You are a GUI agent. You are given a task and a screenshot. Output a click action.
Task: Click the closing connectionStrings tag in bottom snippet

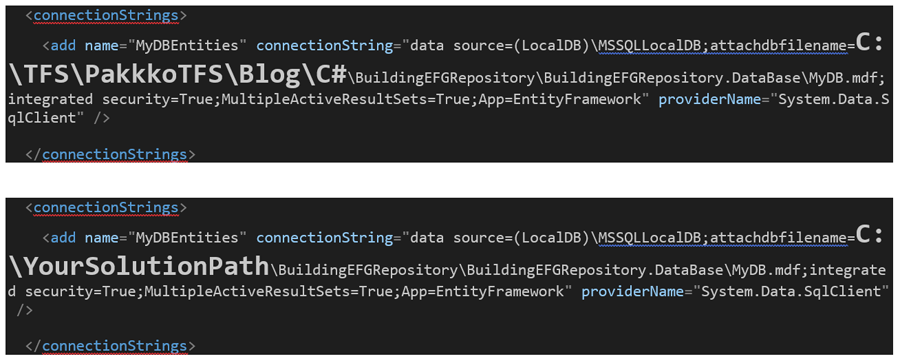(x=110, y=346)
